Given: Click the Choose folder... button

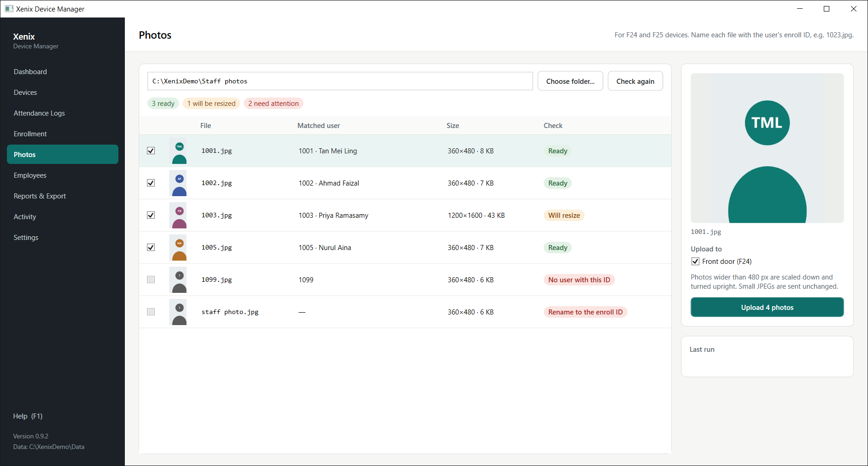Looking at the screenshot, I should (x=570, y=81).
